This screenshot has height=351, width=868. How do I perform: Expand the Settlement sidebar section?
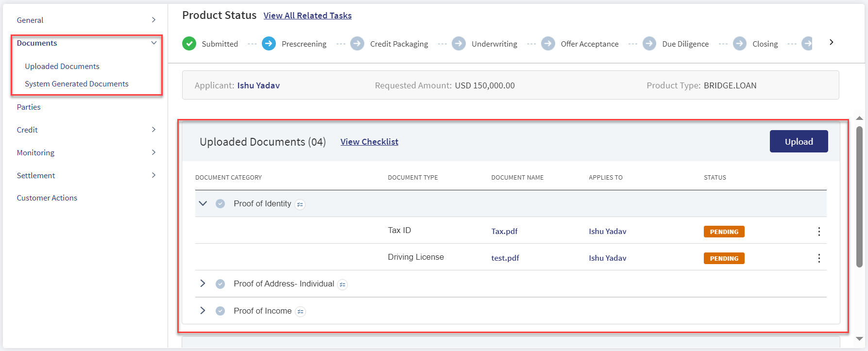tap(153, 175)
